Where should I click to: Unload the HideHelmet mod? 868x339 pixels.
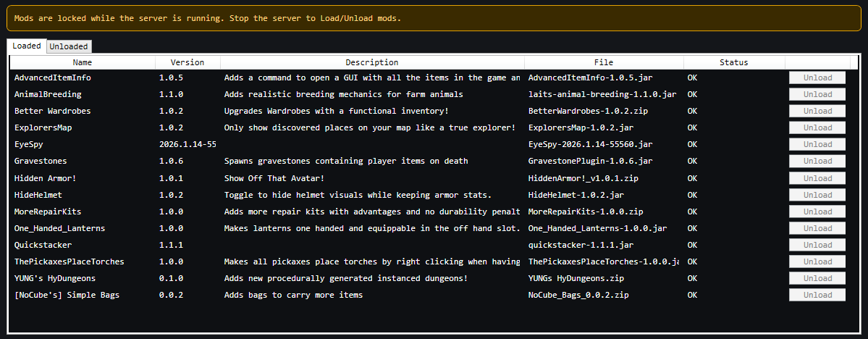click(x=817, y=195)
